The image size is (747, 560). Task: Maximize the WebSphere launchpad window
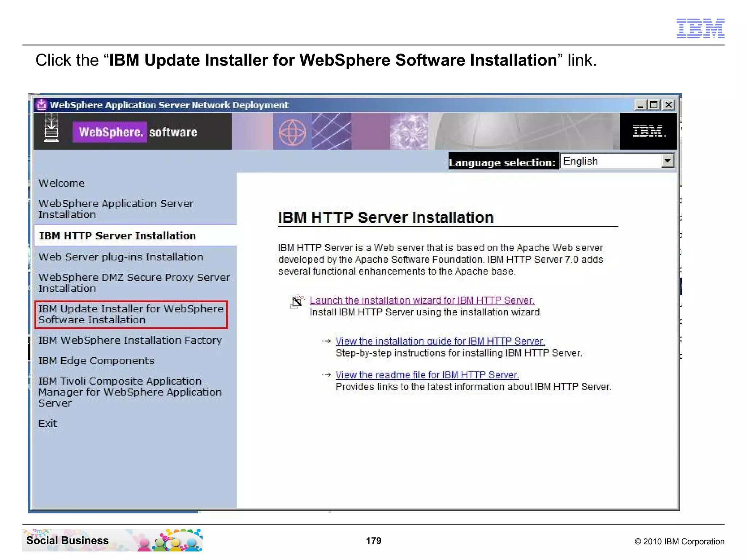(x=654, y=105)
